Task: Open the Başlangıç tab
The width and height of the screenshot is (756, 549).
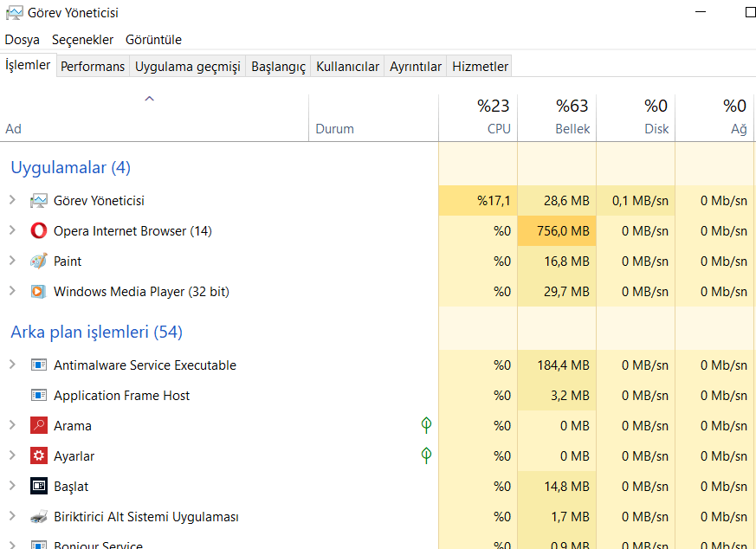Action: tap(278, 67)
